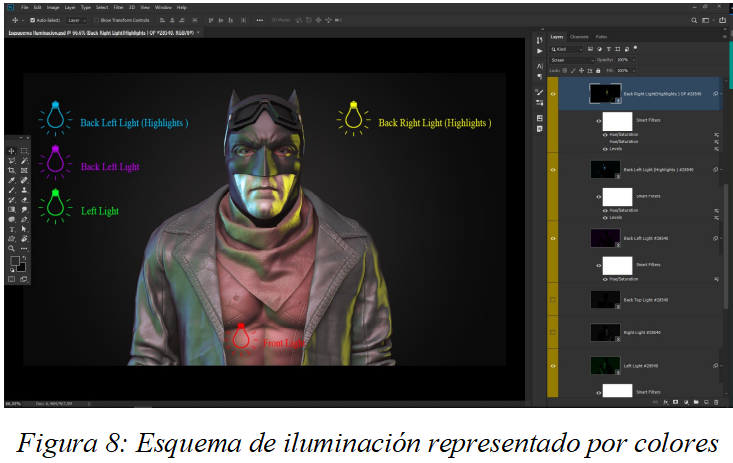
Task: Select the Move tool in the toolbox
Action: point(11,151)
